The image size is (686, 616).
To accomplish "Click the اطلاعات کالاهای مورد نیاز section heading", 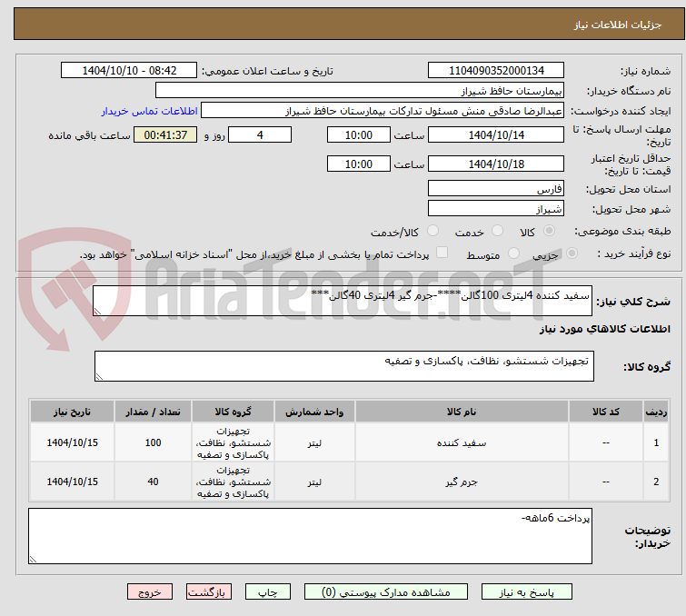I will [604, 329].
